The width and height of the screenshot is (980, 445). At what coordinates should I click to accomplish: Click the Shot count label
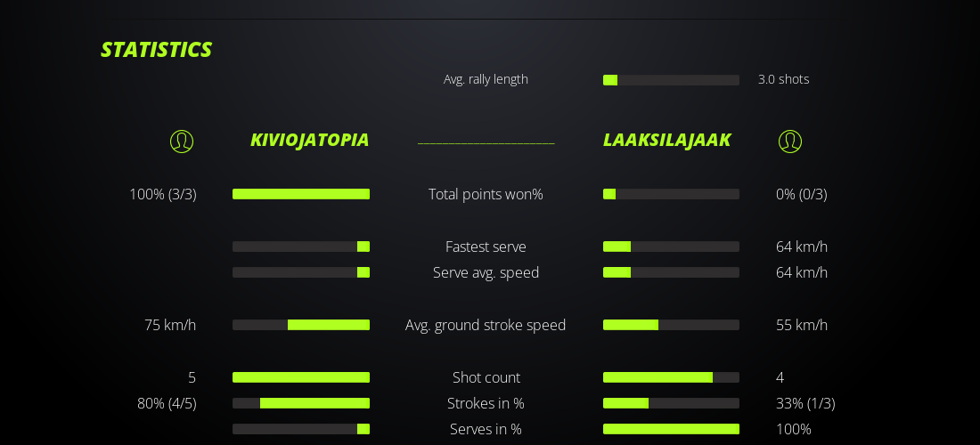(486, 377)
